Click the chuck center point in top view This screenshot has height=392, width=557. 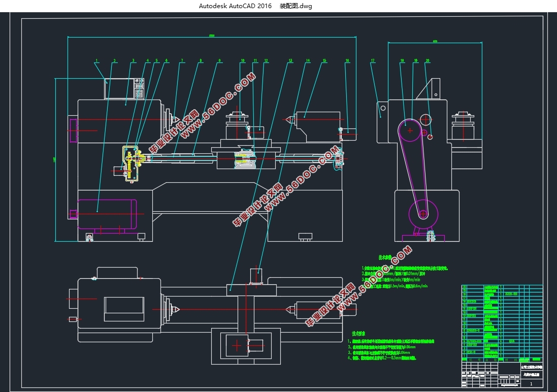(x=178, y=308)
